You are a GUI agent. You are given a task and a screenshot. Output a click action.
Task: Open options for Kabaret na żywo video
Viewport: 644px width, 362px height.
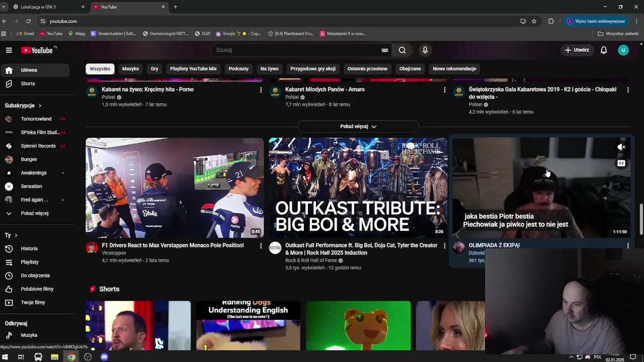[261, 89]
